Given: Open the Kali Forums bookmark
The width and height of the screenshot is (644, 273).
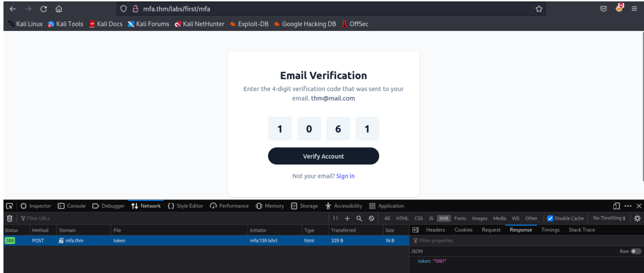Looking at the screenshot, I should coord(149,24).
